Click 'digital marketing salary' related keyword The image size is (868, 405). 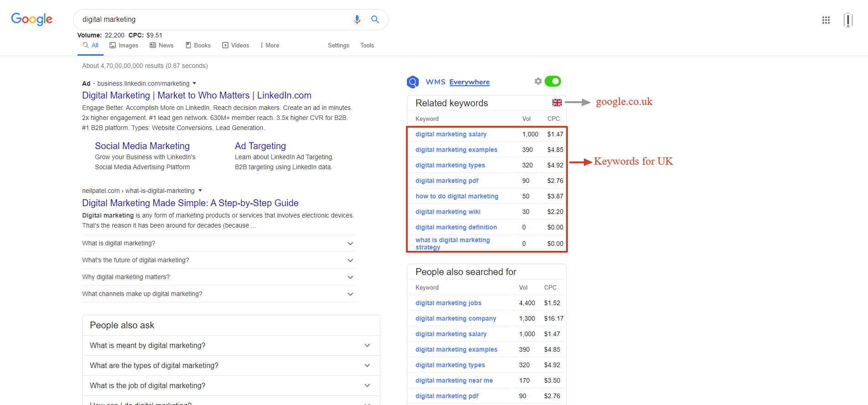point(451,135)
